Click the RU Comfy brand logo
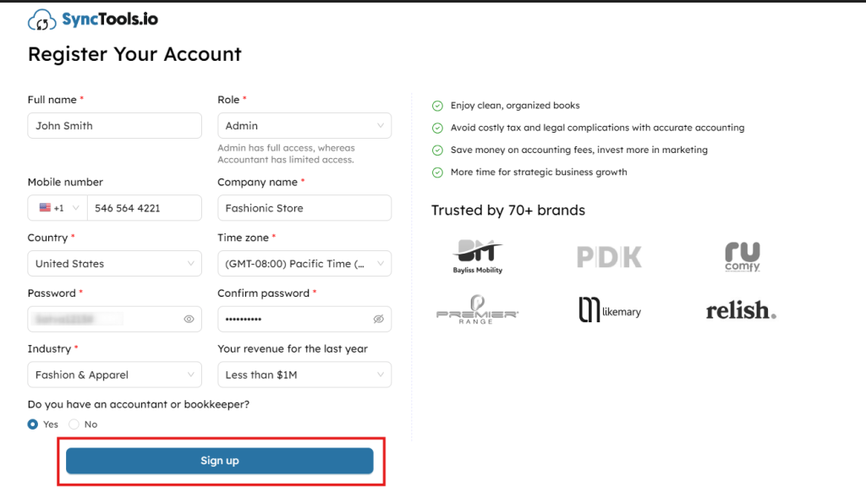 click(x=742, y=255)
